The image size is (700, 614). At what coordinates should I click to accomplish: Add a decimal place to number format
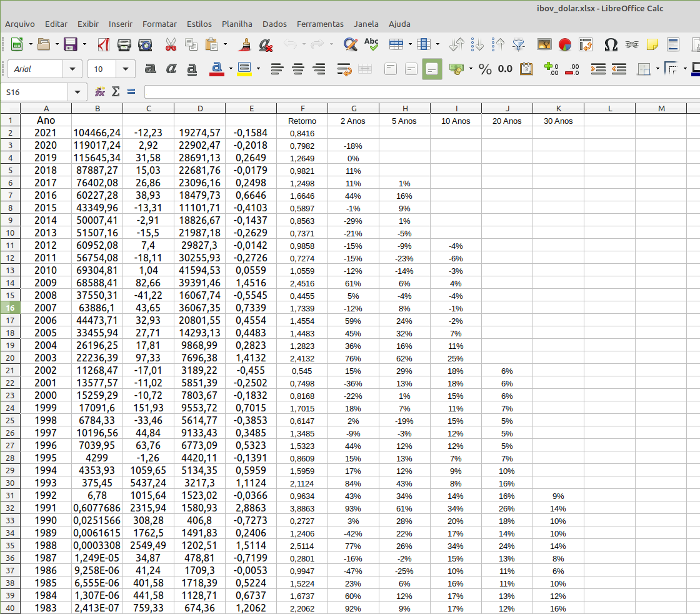pyautogui.click(x=551, y=69)
